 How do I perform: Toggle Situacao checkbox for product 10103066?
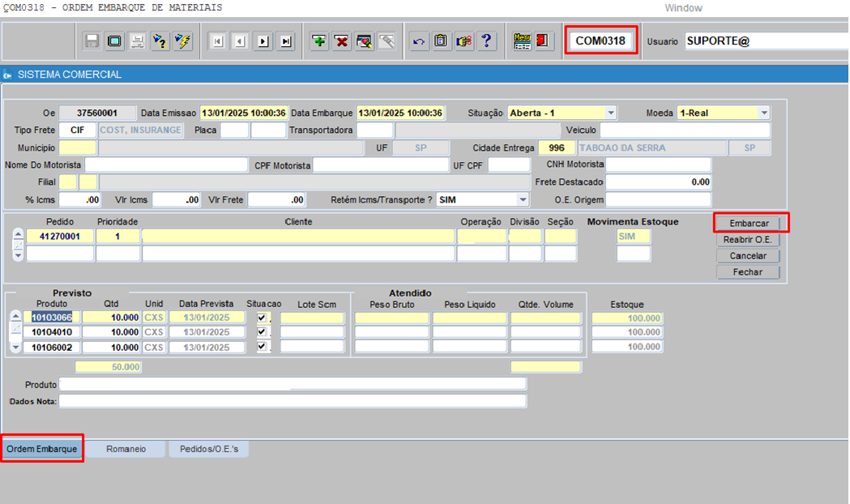pos(263,318)
